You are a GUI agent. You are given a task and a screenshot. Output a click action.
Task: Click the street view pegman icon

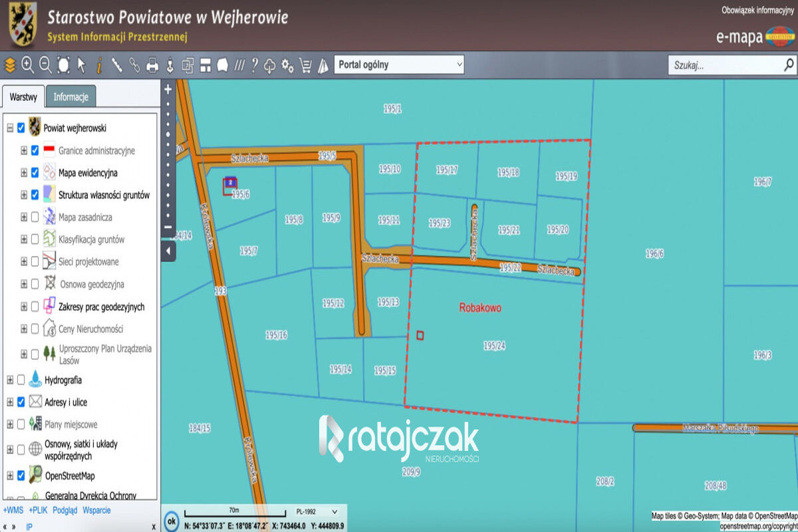click(x=170, y=65)
